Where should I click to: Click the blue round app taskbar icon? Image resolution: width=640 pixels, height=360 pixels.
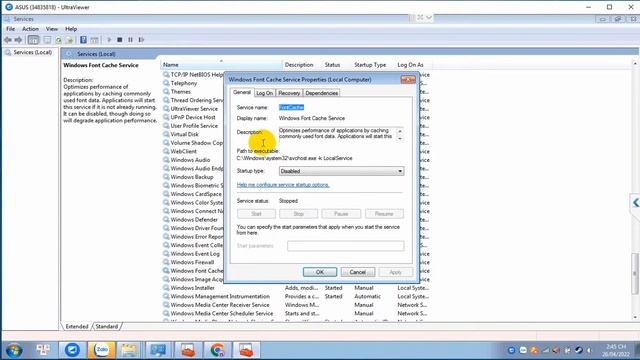[72, 350]
